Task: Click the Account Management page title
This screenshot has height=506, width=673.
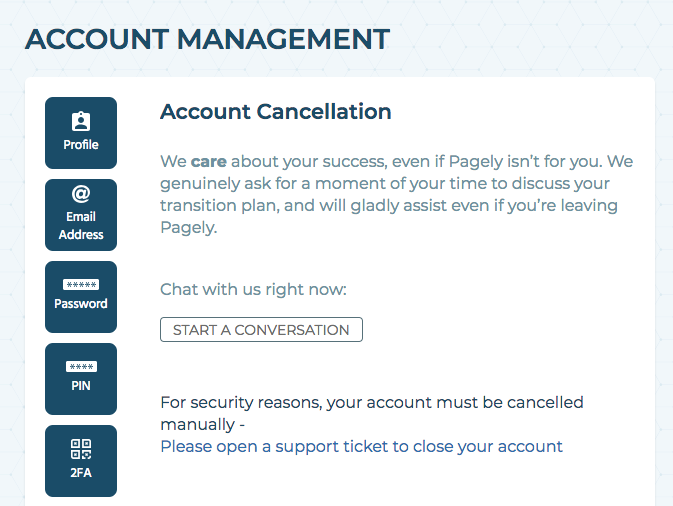Action: pos(207,39)
